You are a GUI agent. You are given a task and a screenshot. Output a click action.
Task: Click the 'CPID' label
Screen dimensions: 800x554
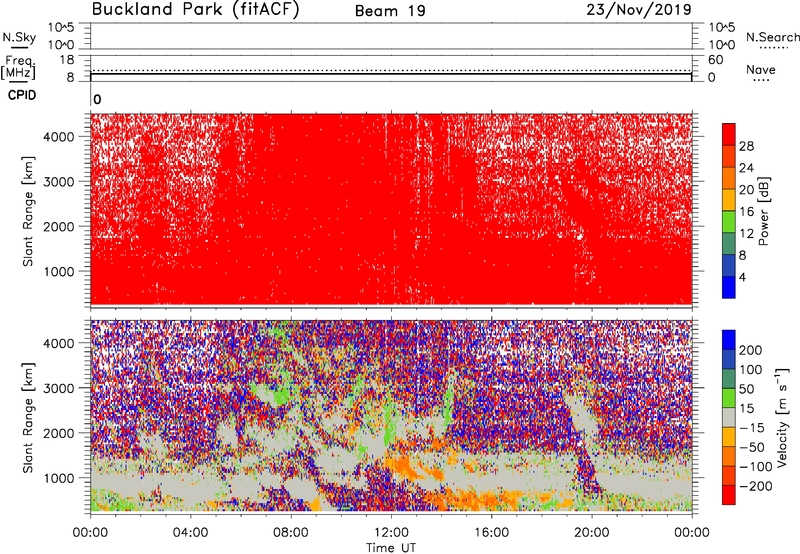[x=22, y=95]
